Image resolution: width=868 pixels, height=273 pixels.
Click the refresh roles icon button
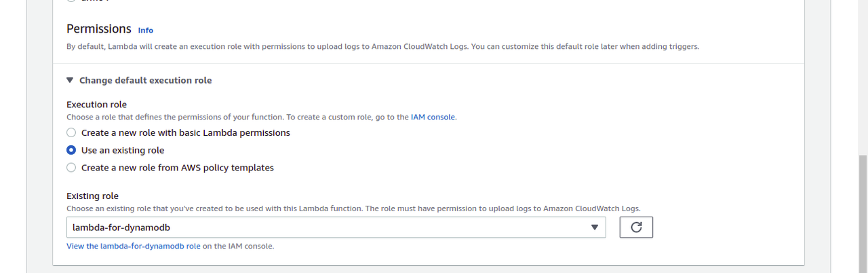pyautogui.click(x=636, y=227)
